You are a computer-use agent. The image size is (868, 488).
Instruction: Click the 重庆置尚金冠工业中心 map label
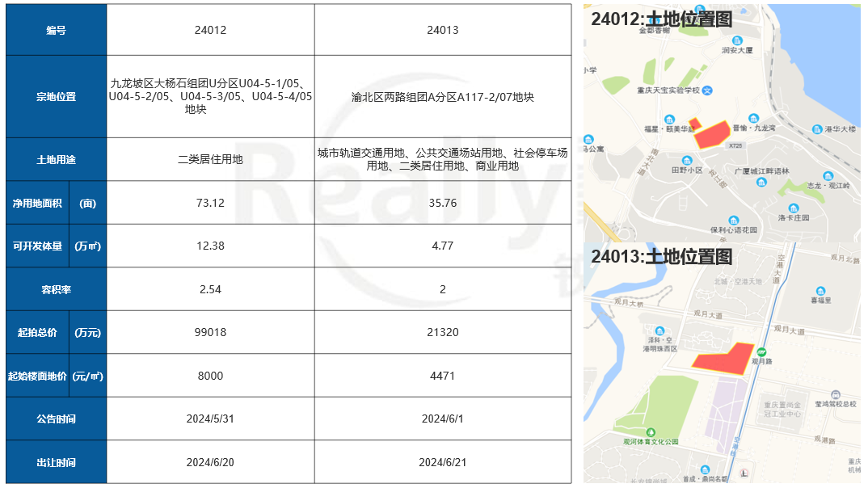click(x=782, y=410)
